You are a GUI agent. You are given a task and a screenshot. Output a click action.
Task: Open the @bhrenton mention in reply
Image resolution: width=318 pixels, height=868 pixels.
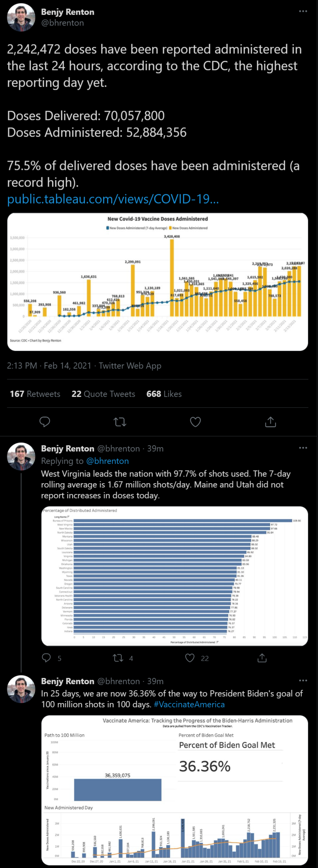click(107, 461)
